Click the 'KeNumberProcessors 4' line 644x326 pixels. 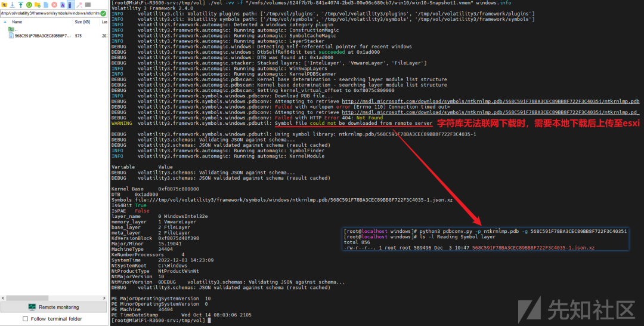tap(148, 255)
